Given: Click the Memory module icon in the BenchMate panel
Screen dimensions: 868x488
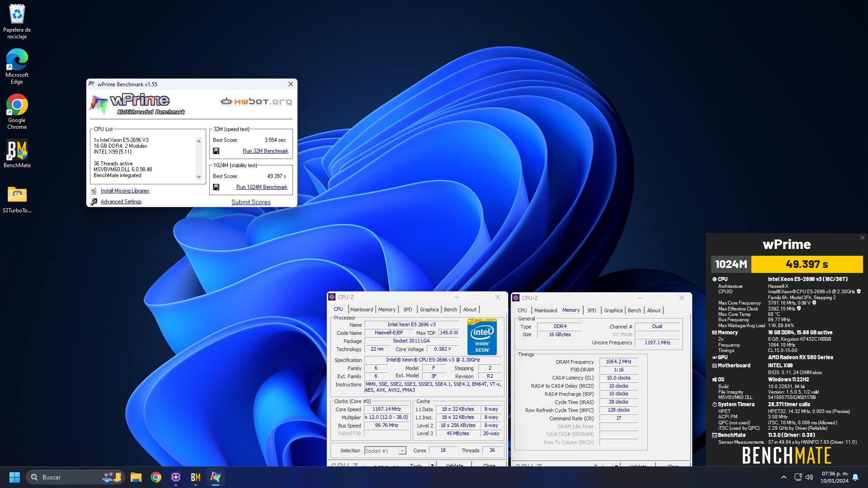Looking at the screenshot, I should [x=714, y=333].
